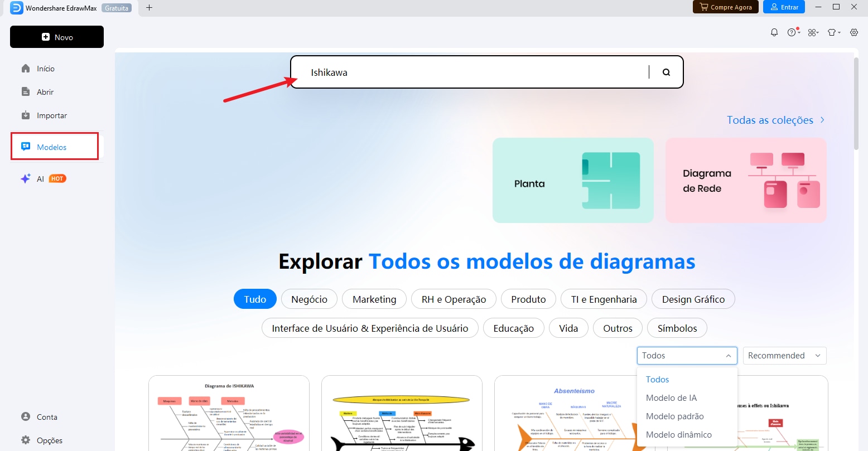
Task: Open the Abrir section
Action: click(x=45, y=91)
